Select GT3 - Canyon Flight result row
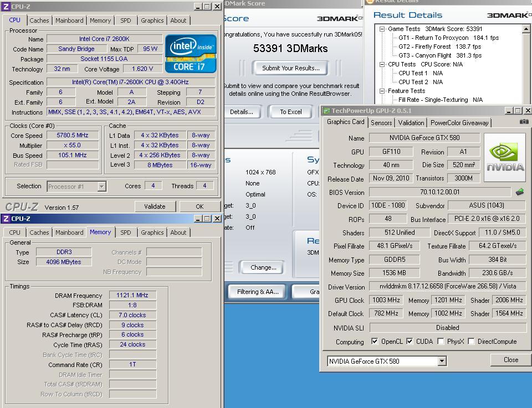 [x=440, y=55]
